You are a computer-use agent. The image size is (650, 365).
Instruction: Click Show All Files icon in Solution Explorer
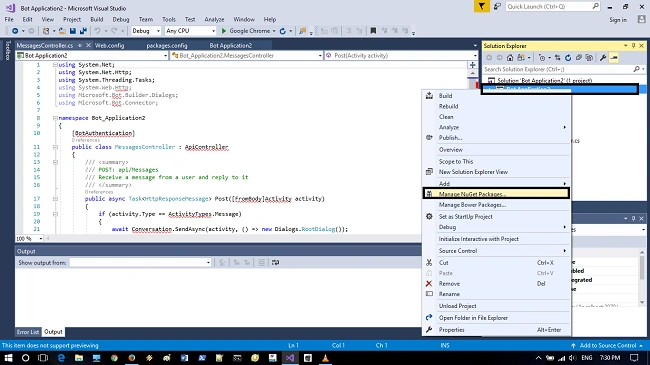589,58
